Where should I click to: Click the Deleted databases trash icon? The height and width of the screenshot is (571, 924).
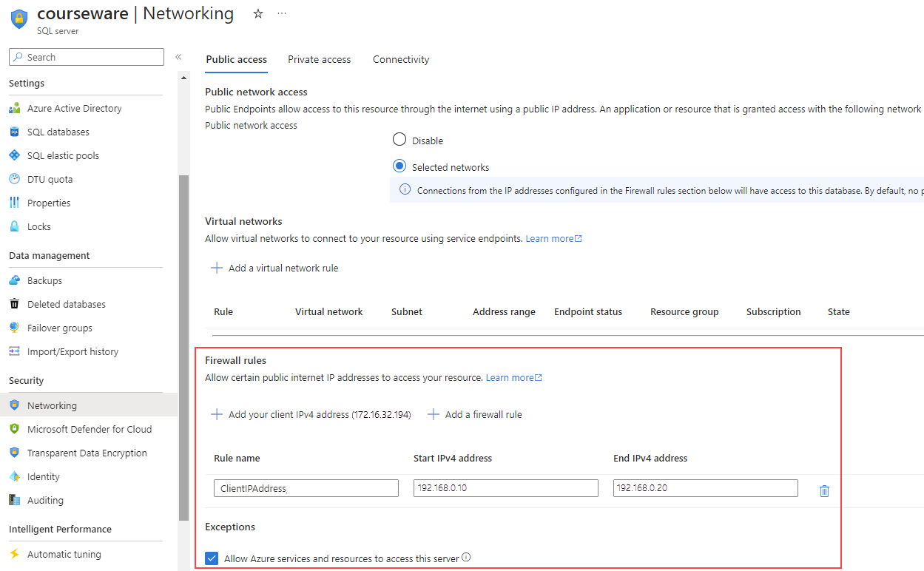point(14,304)
